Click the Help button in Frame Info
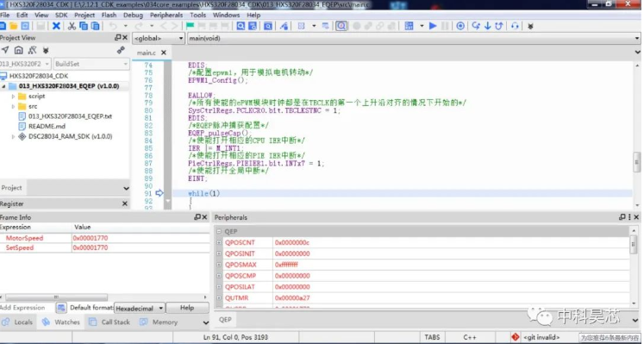 [x=187, y=308]
